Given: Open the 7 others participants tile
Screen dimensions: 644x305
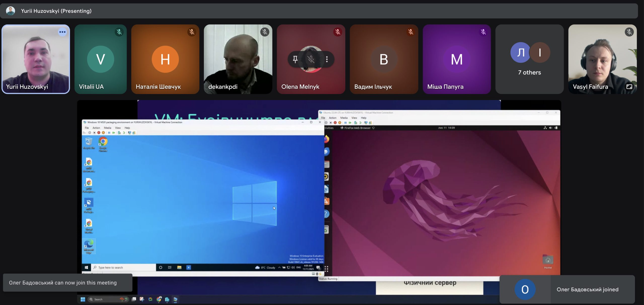Looking at the screenshot, I should click(529, 59).
